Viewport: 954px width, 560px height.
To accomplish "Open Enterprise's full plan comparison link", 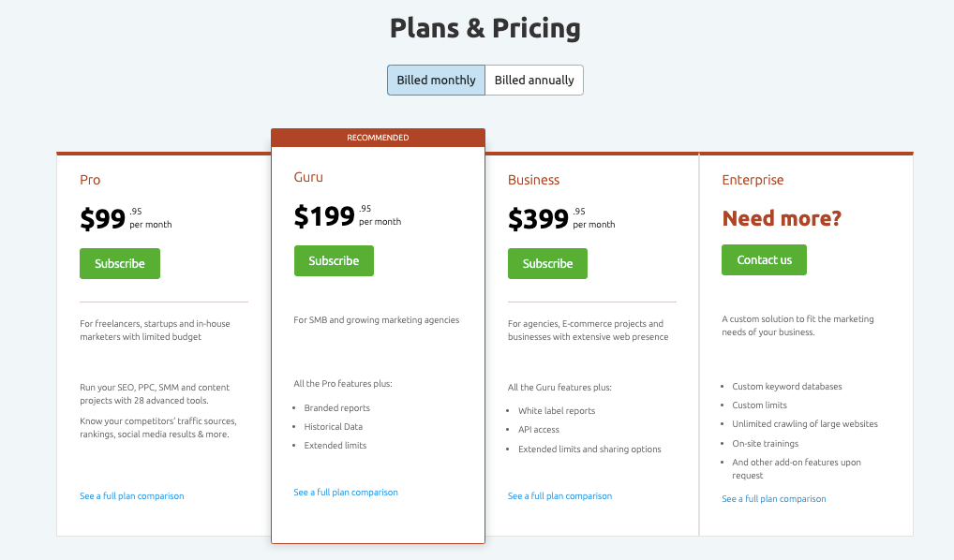I will 774,499.
